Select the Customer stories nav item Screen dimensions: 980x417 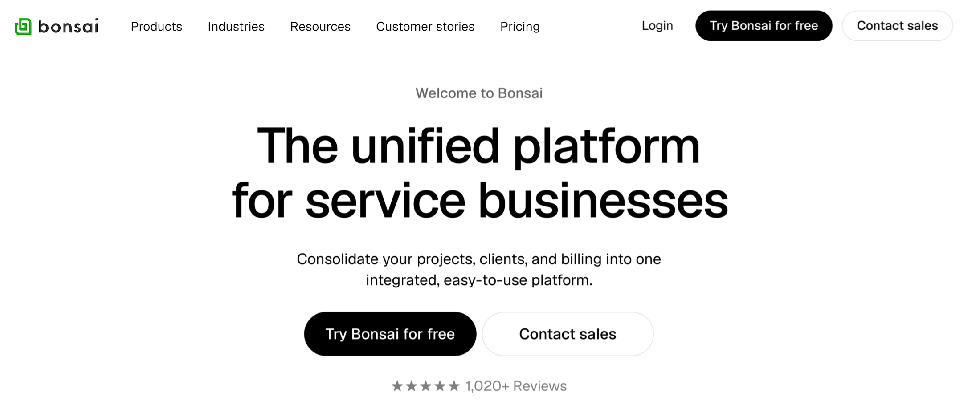coord(425,27)
